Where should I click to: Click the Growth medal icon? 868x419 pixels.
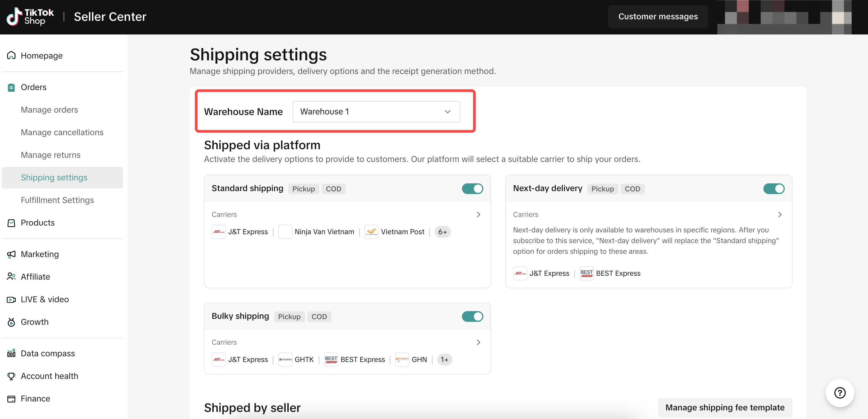tap(11, 322)
